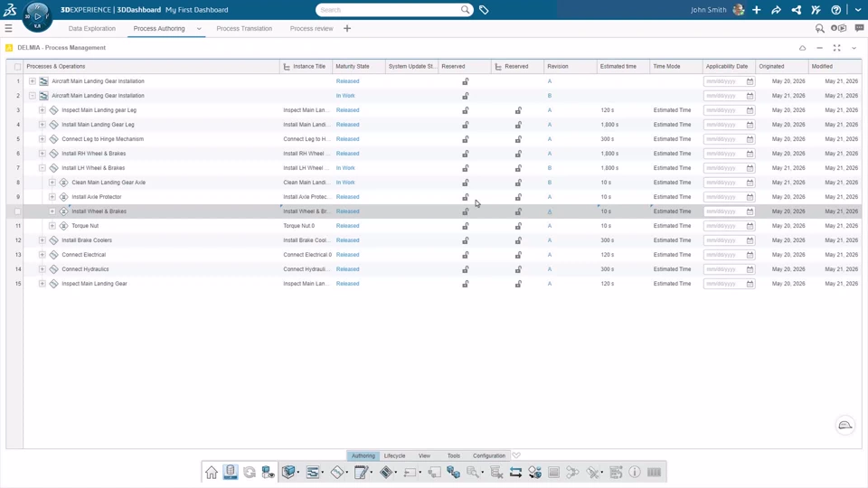Image resolution: width=868 pixels, height=488 pixels.
Task: Open the hamburger menu at top left
Action: (x=8, y=28)
